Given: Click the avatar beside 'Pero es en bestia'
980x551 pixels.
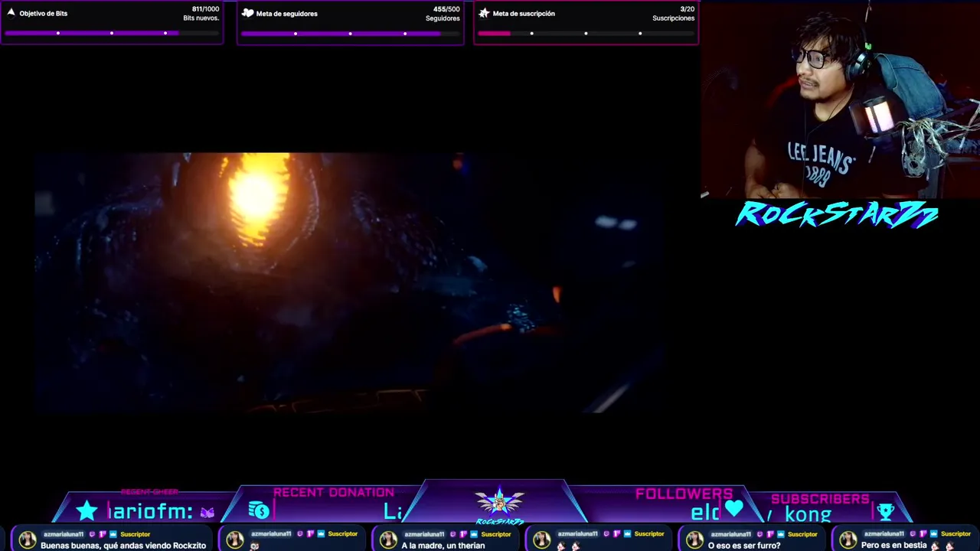Looking at the screenshot, I should [848, 540].
